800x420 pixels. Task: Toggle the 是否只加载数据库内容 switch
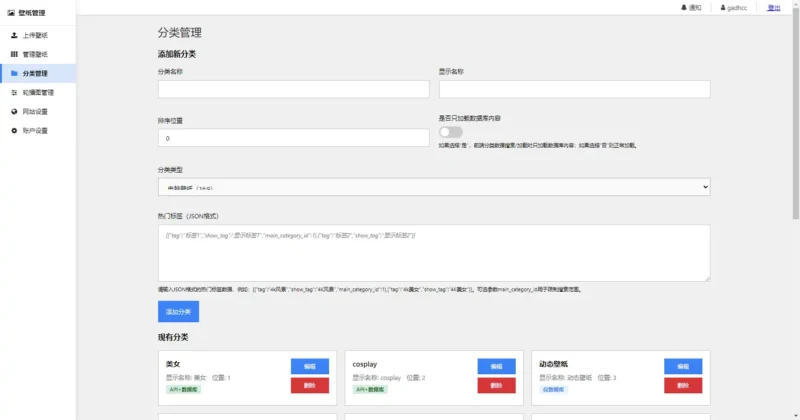(x=450, y=131)
